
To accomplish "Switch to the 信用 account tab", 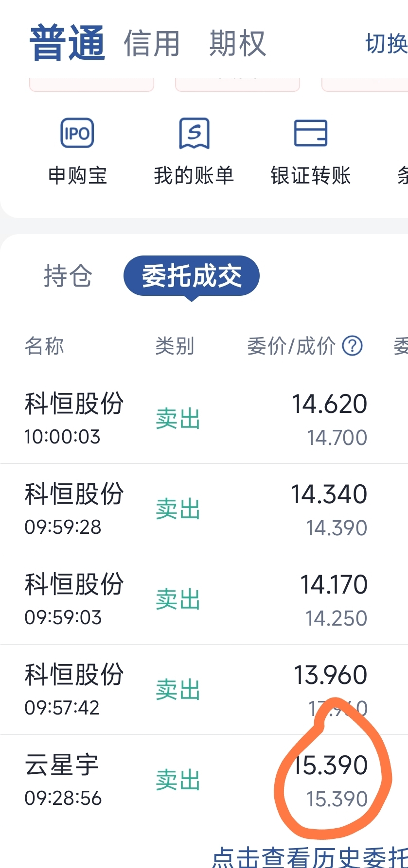I will tap(152, 44).
